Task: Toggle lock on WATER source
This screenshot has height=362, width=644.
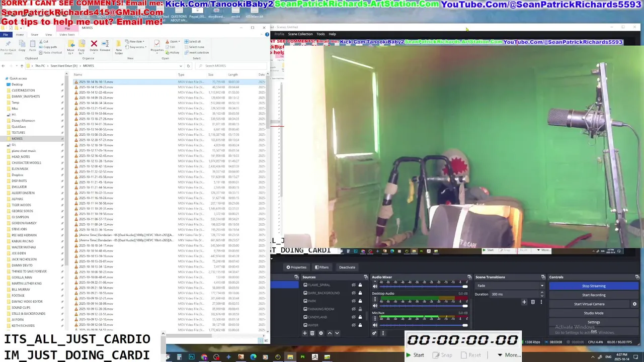Action: (360, 325)
